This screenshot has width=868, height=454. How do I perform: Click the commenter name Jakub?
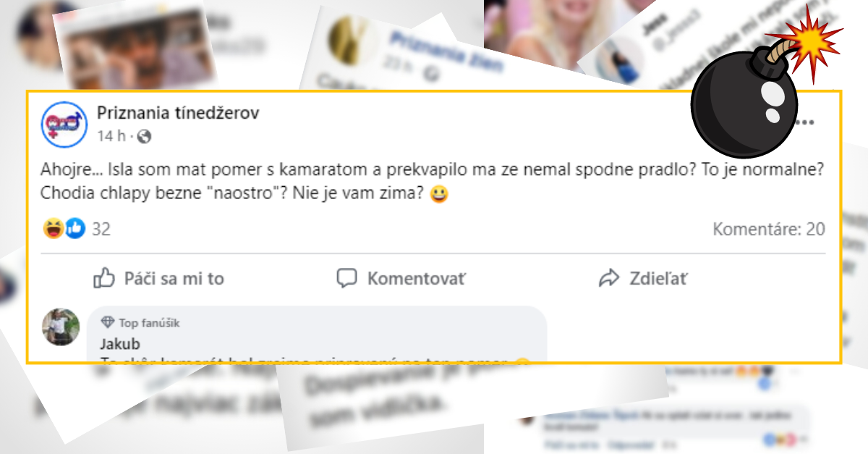(x=120, y=344)
